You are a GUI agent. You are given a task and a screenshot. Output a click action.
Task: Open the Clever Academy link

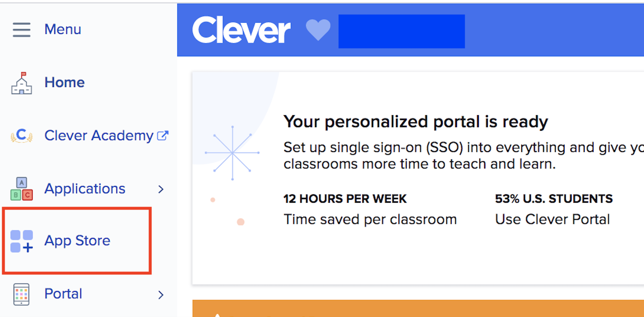[99, 136]
